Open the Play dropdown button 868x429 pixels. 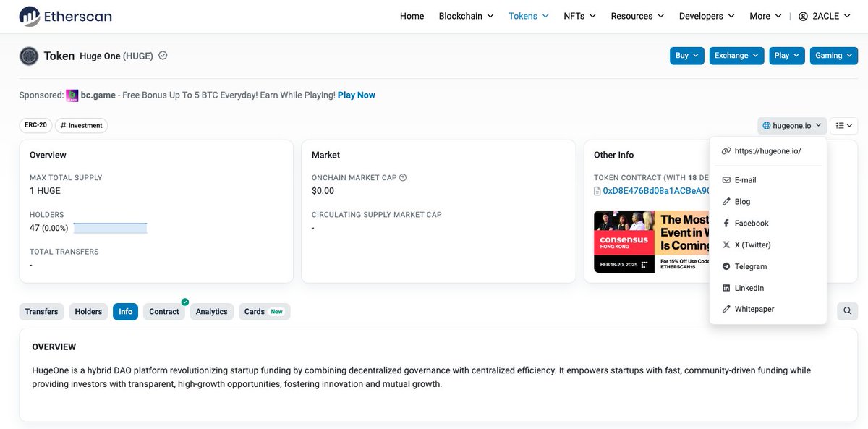(786, 56)
